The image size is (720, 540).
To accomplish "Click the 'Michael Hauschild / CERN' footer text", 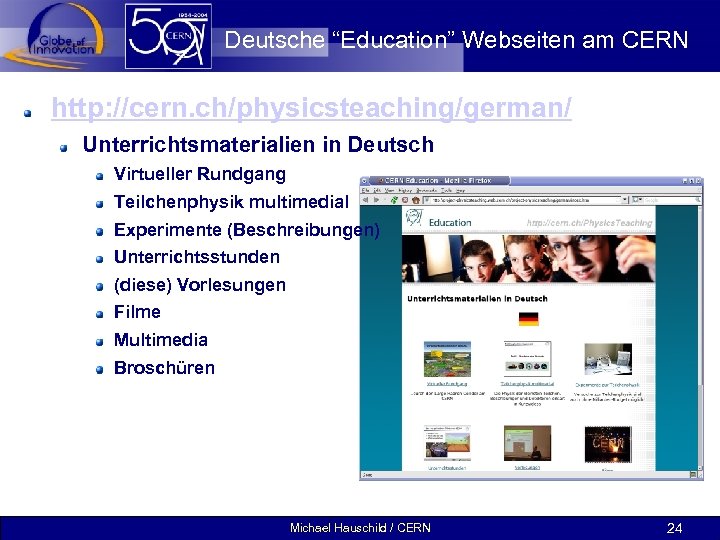I will point(360,528).
